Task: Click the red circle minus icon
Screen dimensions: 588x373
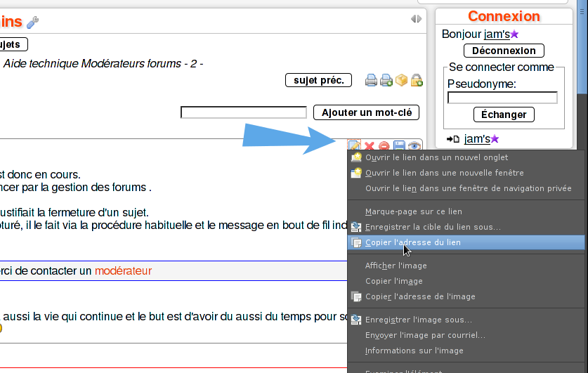Action: click(384, 146)
